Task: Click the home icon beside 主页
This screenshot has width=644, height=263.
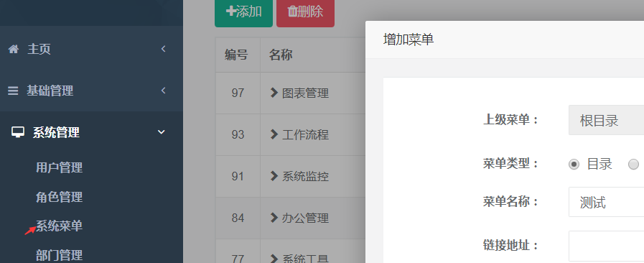Action: (x=13, y=50)
